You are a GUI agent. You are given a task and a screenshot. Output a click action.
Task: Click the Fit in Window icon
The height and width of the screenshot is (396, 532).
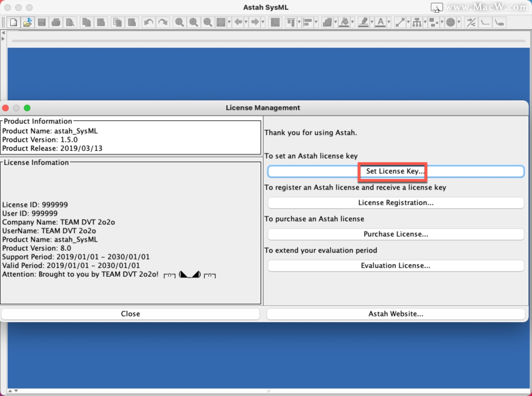tap(221, 22)
